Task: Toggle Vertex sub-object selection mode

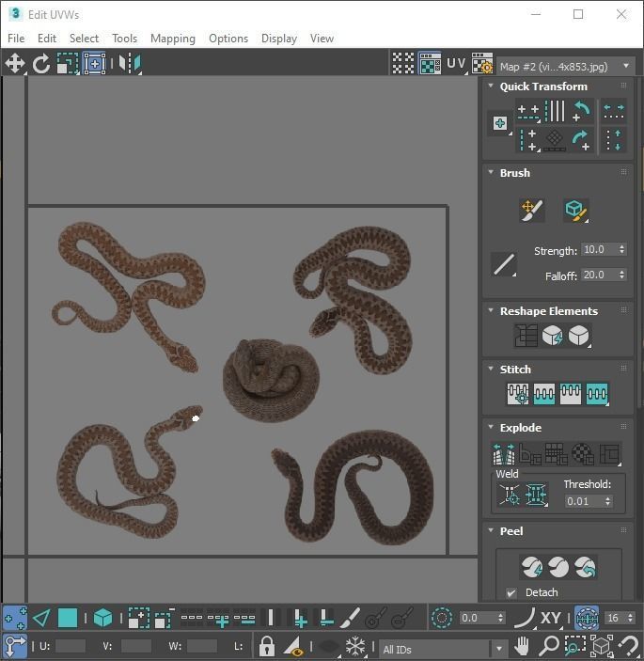Action: pos(15,618)
